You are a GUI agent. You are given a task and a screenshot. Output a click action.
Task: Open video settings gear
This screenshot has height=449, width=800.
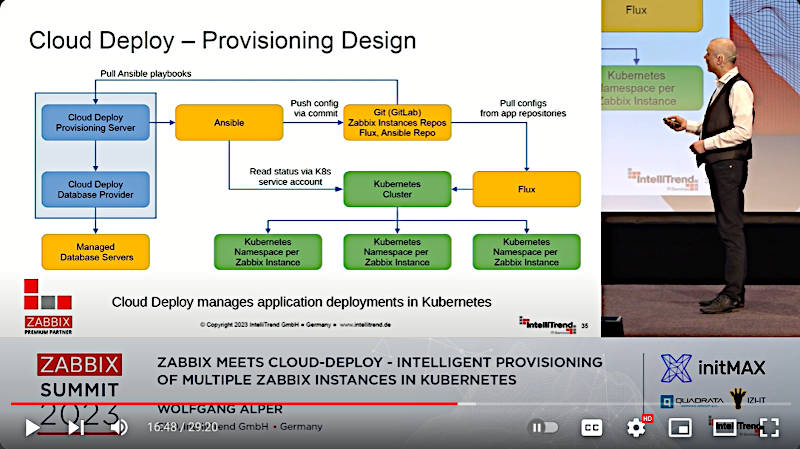click(636, 428)
